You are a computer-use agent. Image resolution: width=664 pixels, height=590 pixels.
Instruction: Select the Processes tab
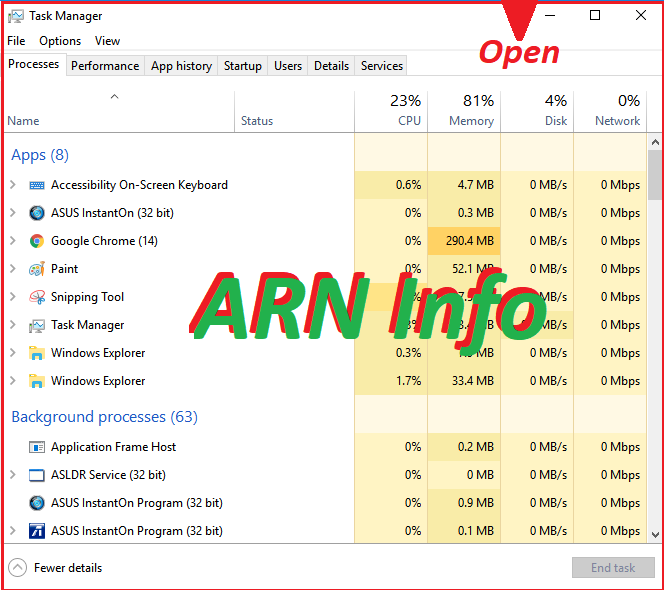pyautogui.click(x=34, y=64)
